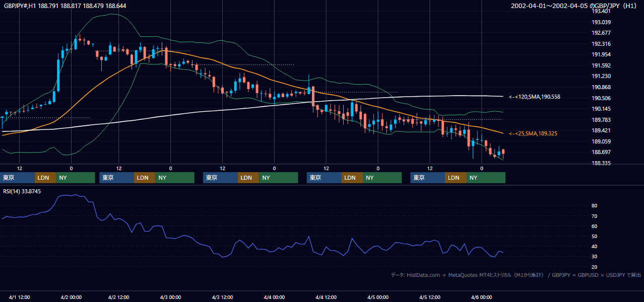Click the 189.783 price axis label

[601, 120]
